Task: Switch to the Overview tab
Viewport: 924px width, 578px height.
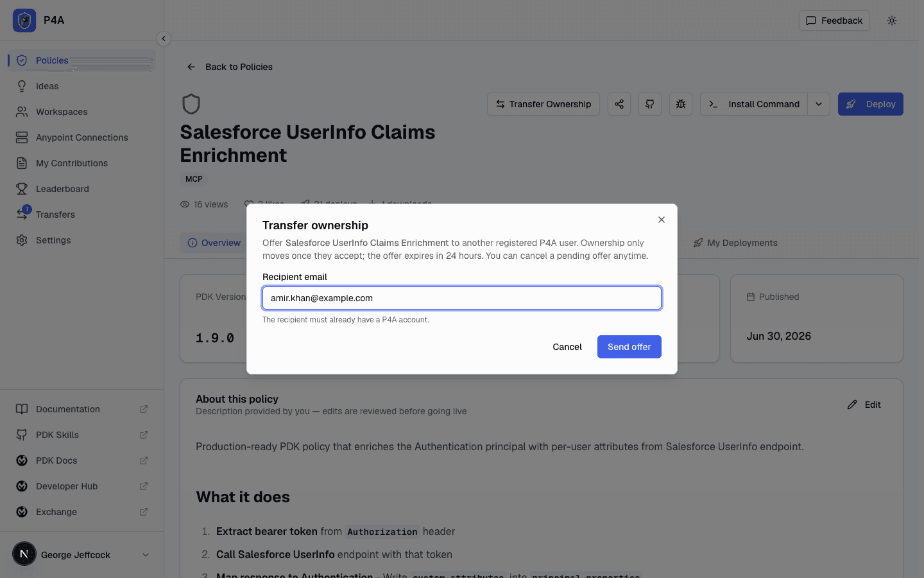Action: (x=214, y=243)
